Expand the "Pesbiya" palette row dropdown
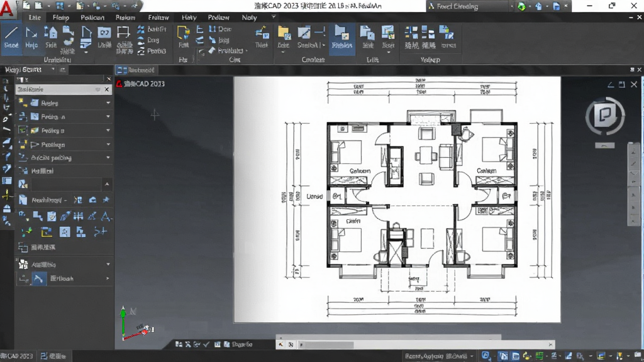Image resolution: width=644 pixels, height=362 pixels. 108,145
